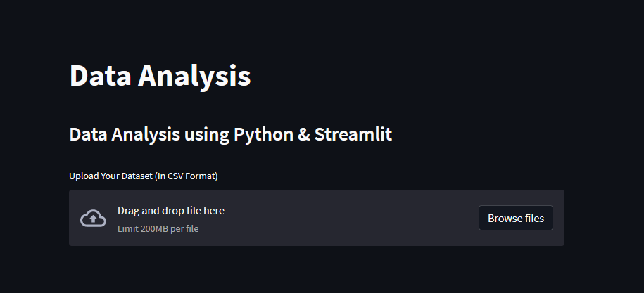Click the cloud upload icon
Image resolution: width=644 pixels, height=293 pixels.
[93, 219]
